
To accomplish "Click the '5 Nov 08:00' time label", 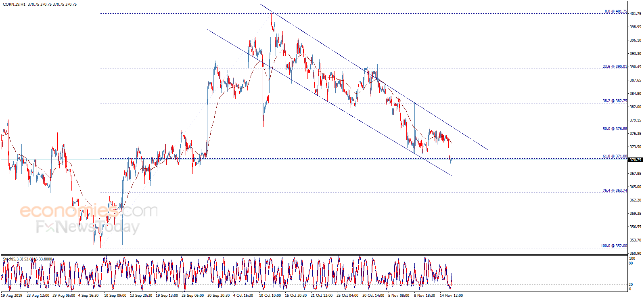I will click(399, 296).
